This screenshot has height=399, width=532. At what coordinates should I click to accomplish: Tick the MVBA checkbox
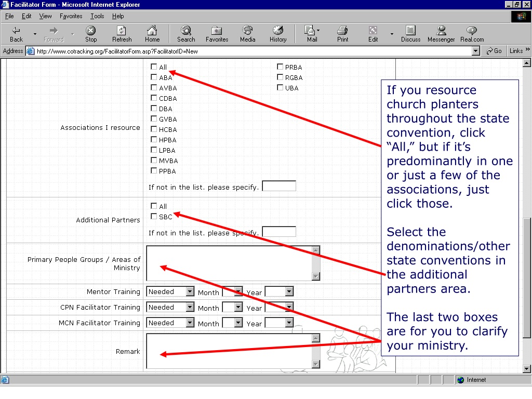click(154, 160)
